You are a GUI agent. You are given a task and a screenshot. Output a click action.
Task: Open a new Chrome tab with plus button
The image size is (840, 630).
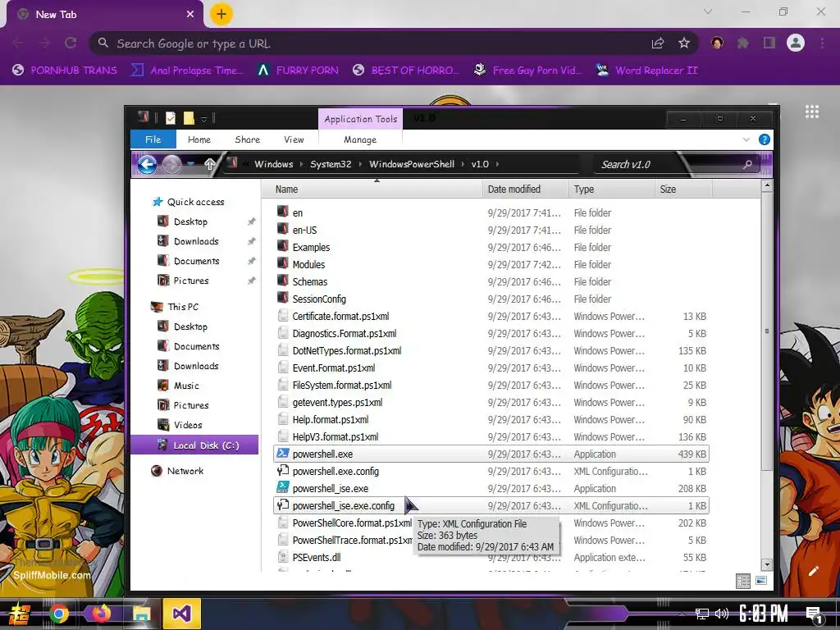coord(221,14)
